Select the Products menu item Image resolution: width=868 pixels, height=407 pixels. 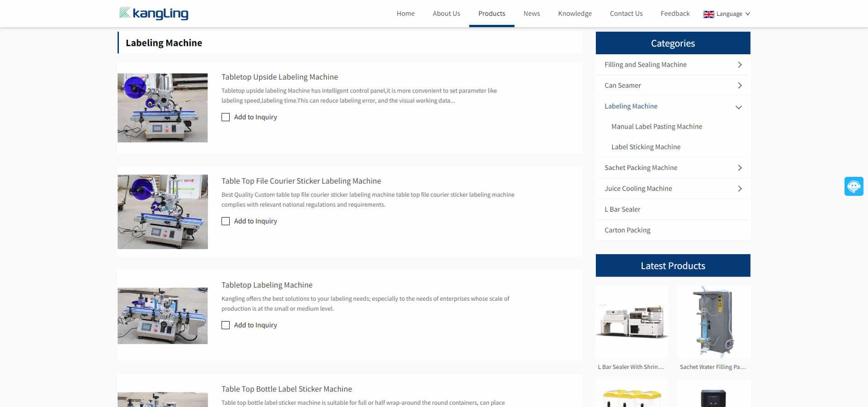coord(491,14)
